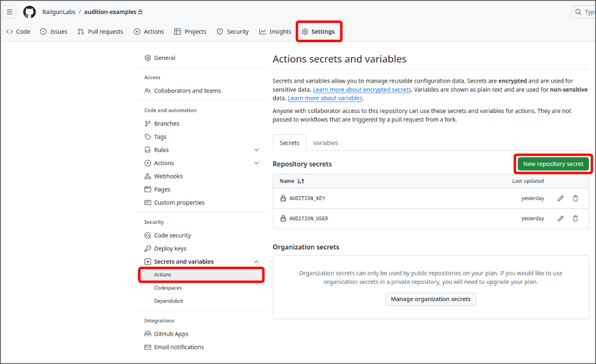Image resolution: width=596 pixels, height=364 pixels.
Task: Click New repository secret button
Action: coord(553,164)
